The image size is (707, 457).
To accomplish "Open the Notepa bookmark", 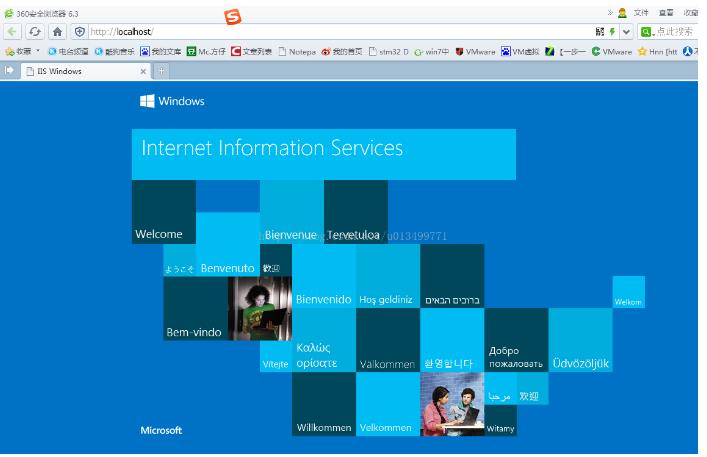I will click(297, 51).
